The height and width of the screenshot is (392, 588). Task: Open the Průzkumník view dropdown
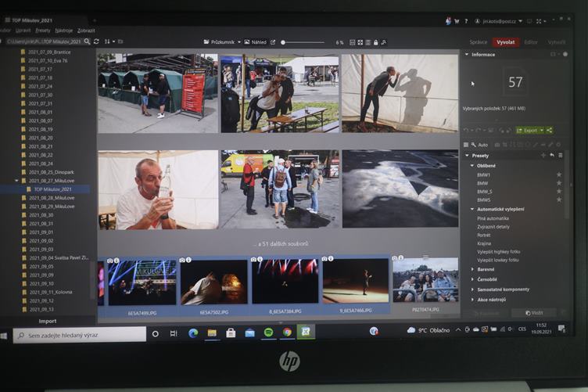coord(222,42)
